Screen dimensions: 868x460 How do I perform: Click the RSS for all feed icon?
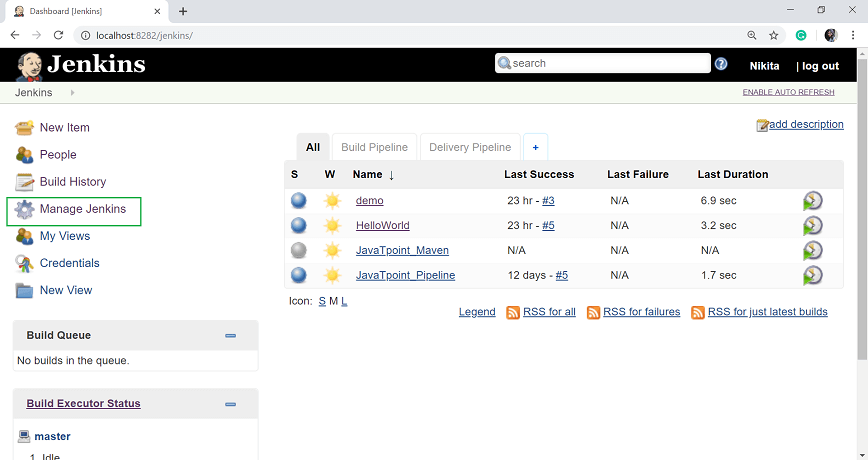[513, 313]
